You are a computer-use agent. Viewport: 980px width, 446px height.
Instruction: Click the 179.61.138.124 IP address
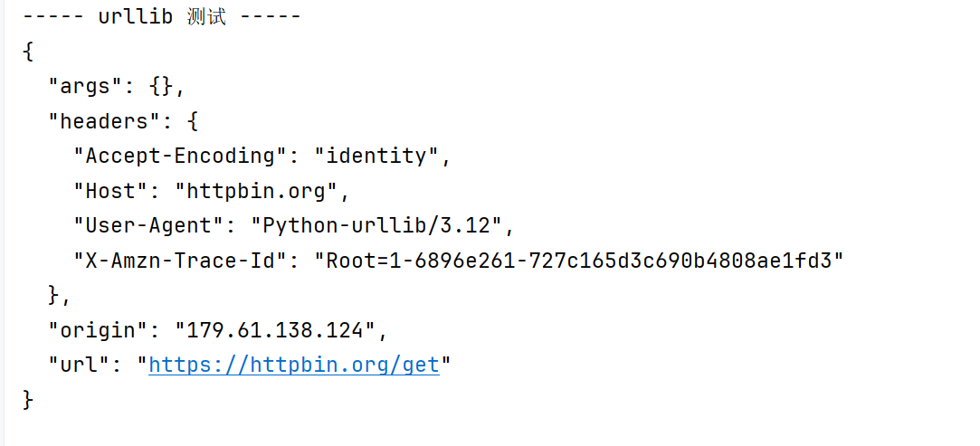[x=275, y=330]
